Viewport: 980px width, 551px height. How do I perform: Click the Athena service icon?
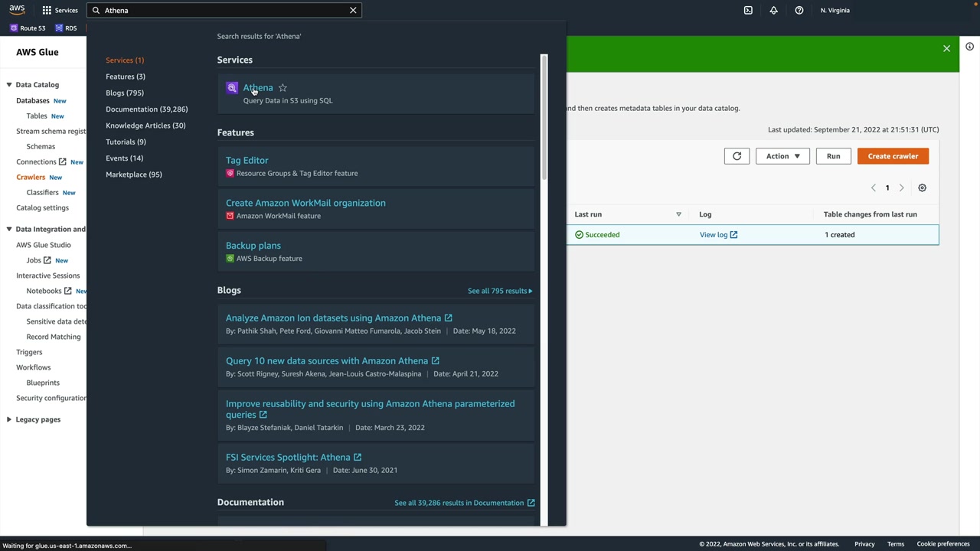pos(232,88)
